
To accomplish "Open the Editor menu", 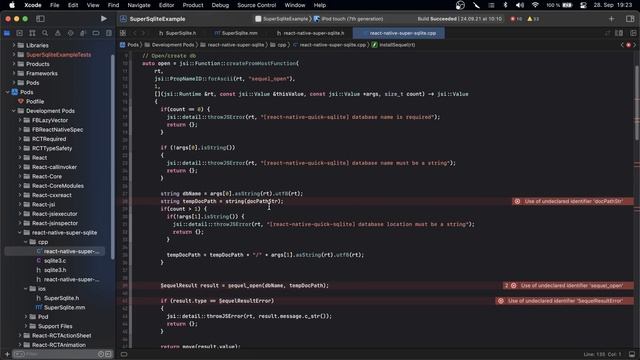I will [166, 5].
